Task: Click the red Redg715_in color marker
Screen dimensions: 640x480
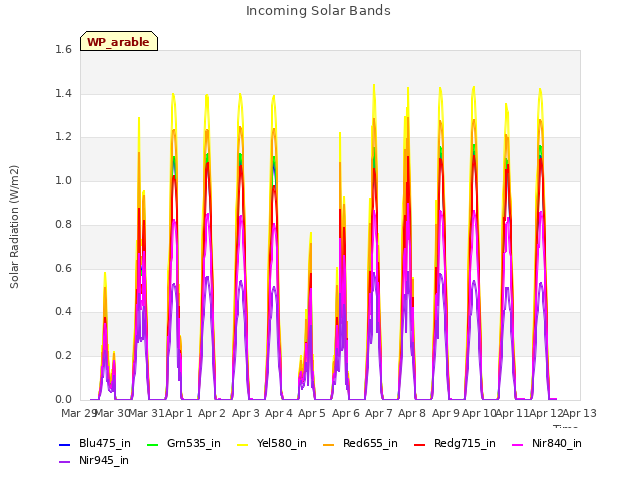Action: coord(420,444)
